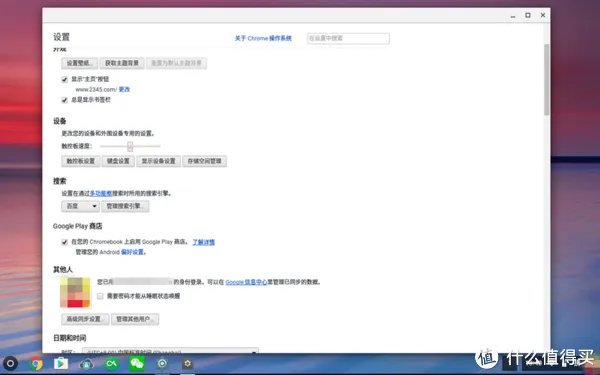Click the 获取主题背景 button
Image resolution: width=600 pixels, height=375 pixels.
click(122, 63)
